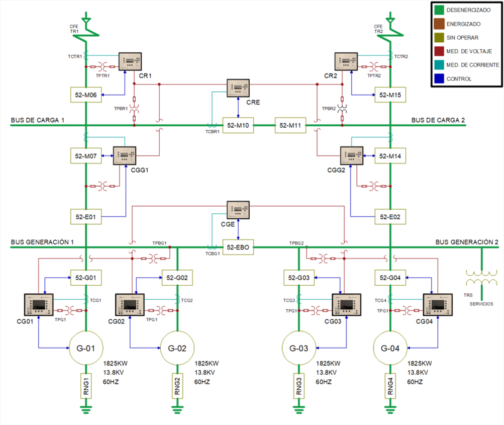504x425 pixels.
Task: Toggle tie breaker 52-M10
Action: pos(238,125)
